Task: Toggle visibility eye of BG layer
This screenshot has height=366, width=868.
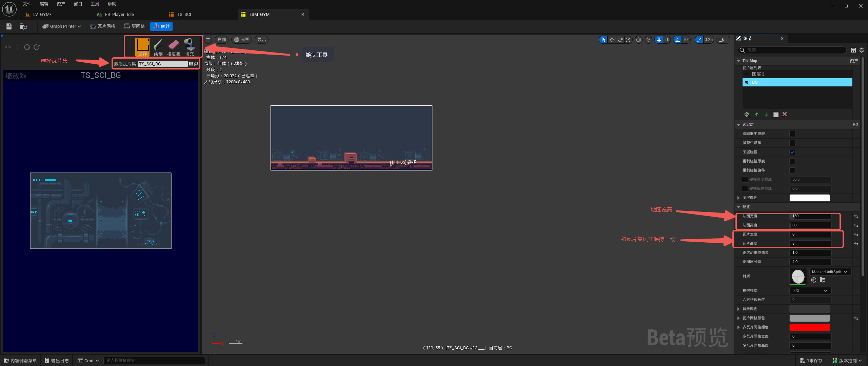Action: tap(747, 82)
